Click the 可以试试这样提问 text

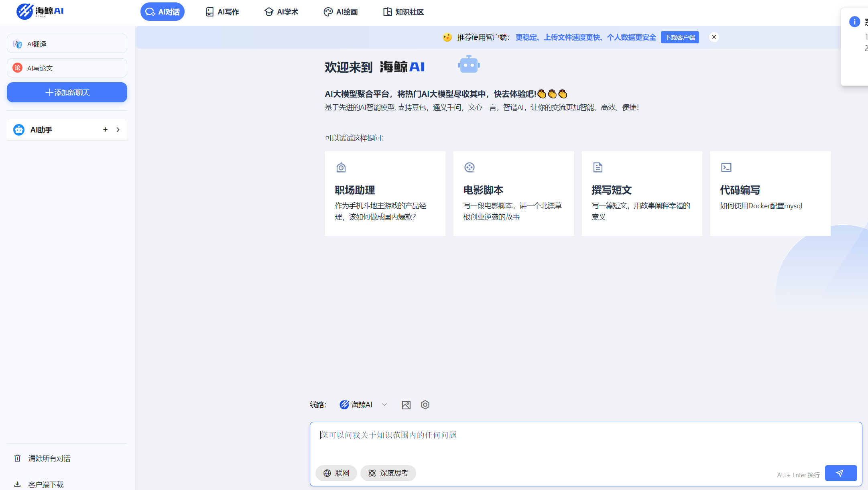click(354, 138)
